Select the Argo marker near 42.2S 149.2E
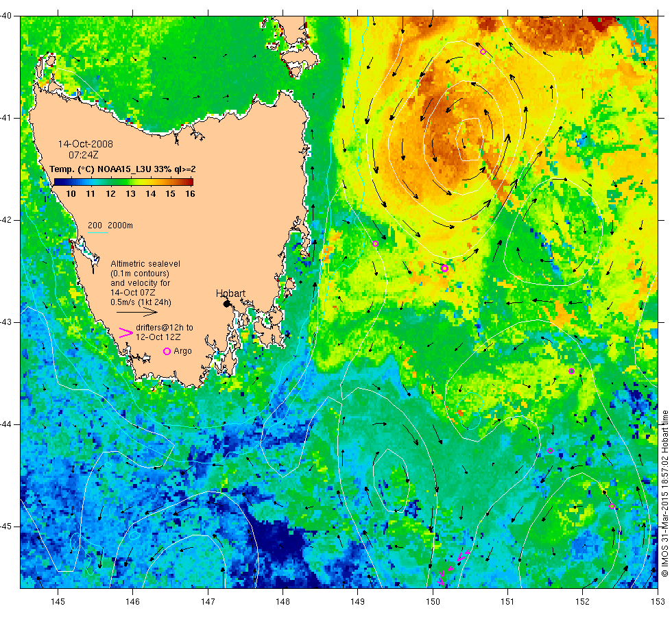 tap(376, 244)
